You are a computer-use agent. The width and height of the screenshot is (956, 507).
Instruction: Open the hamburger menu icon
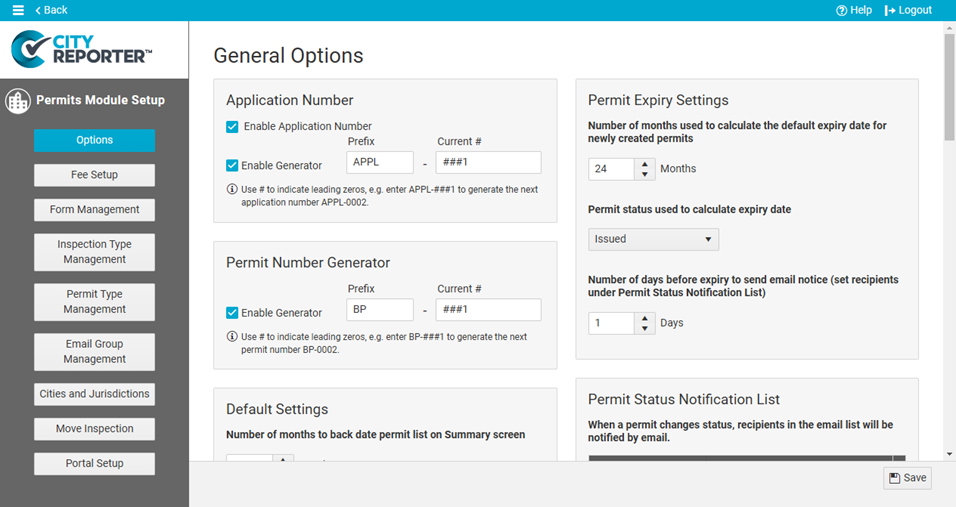click(x=18, y=10)
